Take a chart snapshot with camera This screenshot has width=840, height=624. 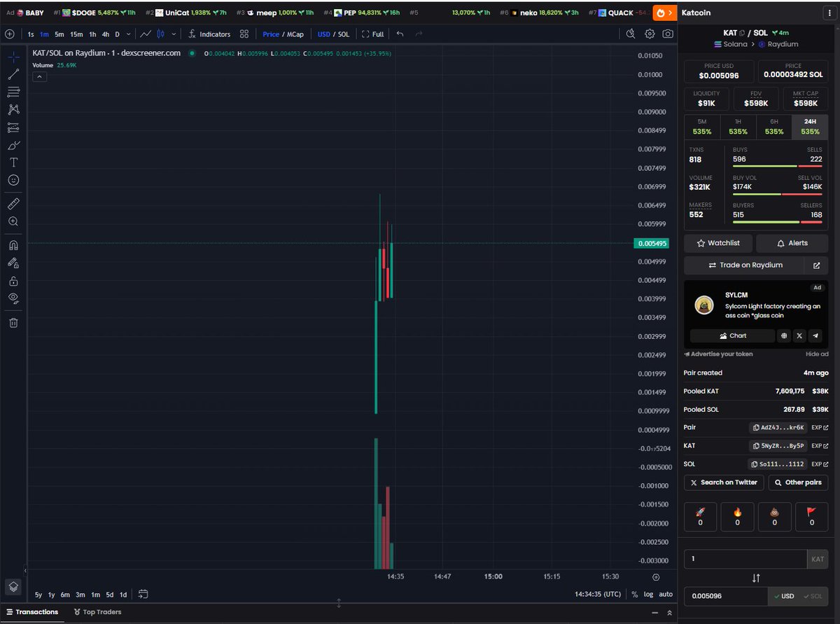(x=668, y=34)
